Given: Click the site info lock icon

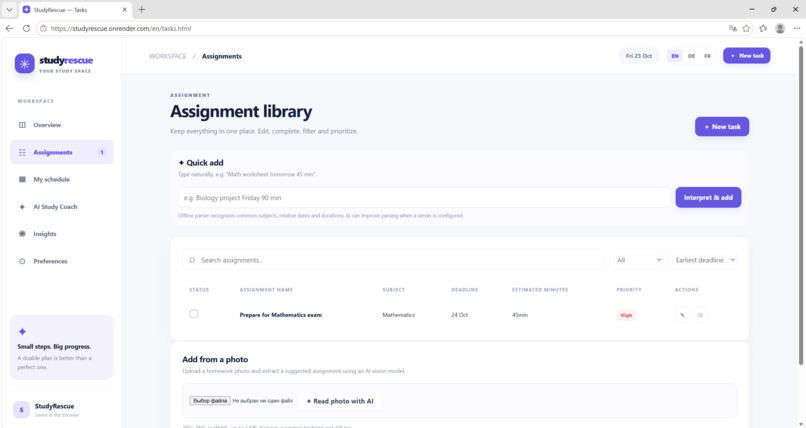Looking at the screenshot, I should [x=43, y=28].
